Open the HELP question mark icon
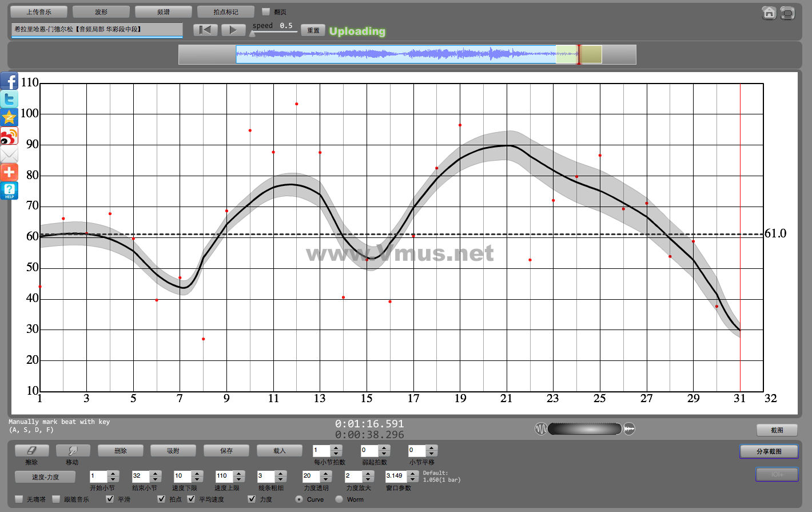The image size is (812, 512). 9,190
